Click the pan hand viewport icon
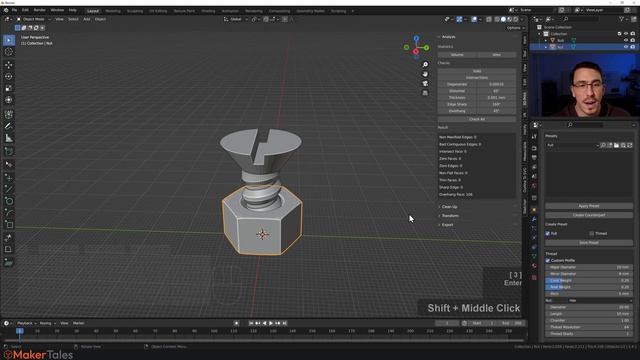 425,74
